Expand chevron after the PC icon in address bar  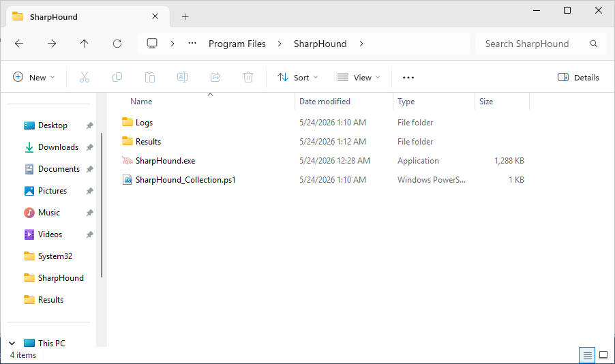(172, 44)
